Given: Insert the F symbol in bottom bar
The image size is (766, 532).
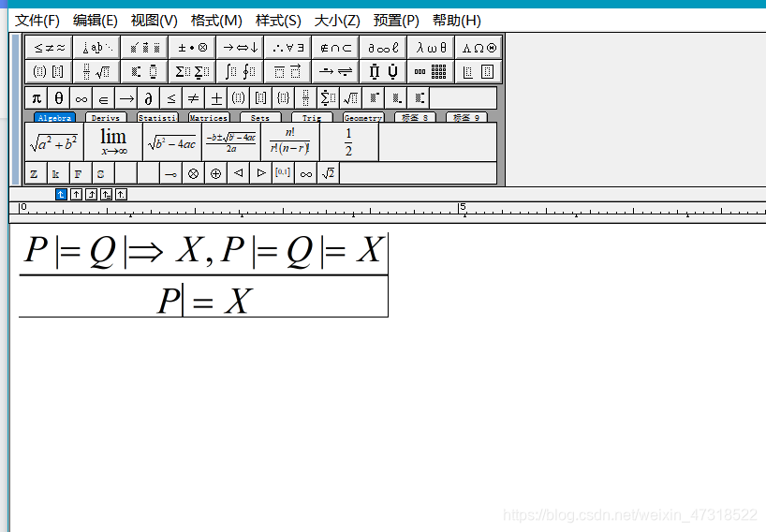Looking at the screenshot, I should click(81, 173).
